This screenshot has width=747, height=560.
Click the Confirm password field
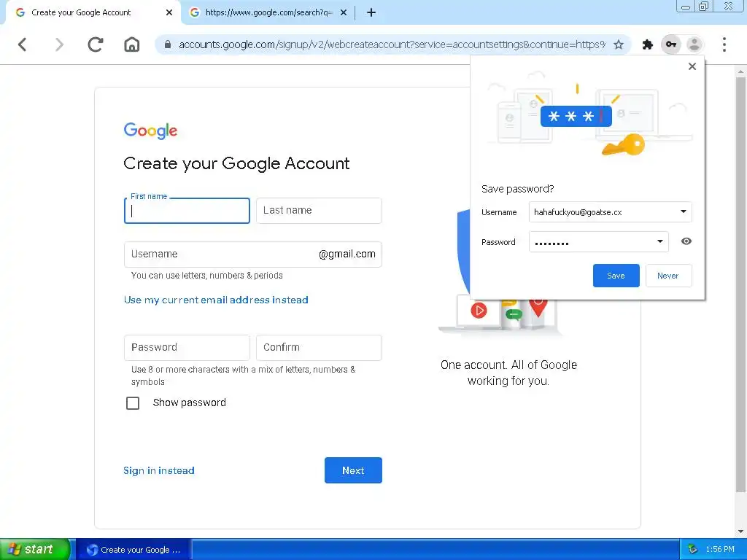click(x=319, y=348)
